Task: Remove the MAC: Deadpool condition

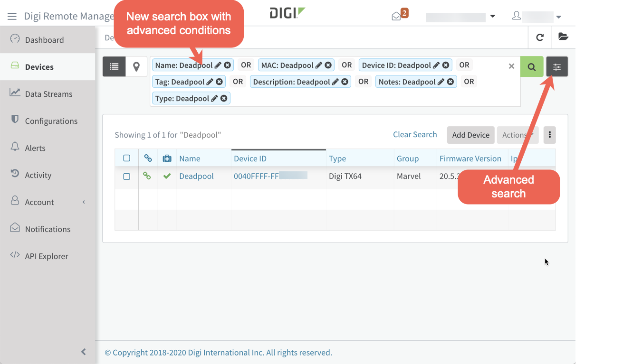Action: coord(328,65)
